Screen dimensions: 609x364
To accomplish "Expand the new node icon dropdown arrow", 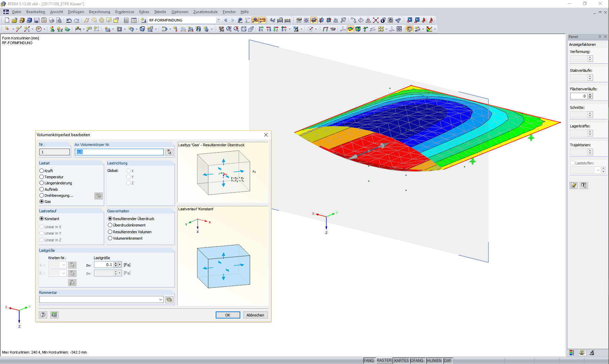I will [x=13, y=29].
